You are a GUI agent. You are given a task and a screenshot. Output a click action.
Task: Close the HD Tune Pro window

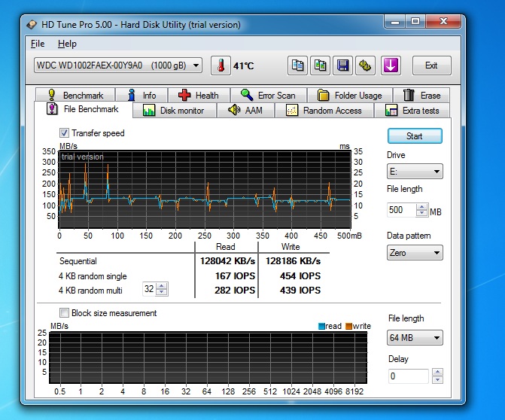pyautogui.click(x=443, y=23)
